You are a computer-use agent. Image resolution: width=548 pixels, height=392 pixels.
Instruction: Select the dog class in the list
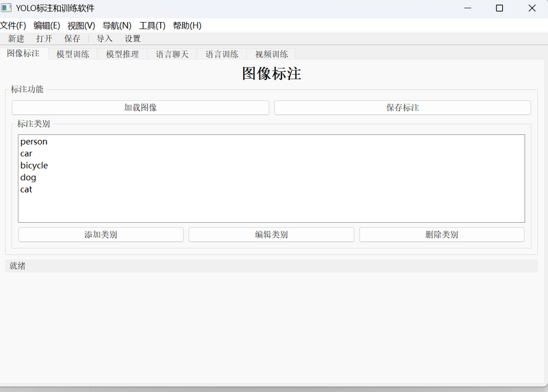271,177
